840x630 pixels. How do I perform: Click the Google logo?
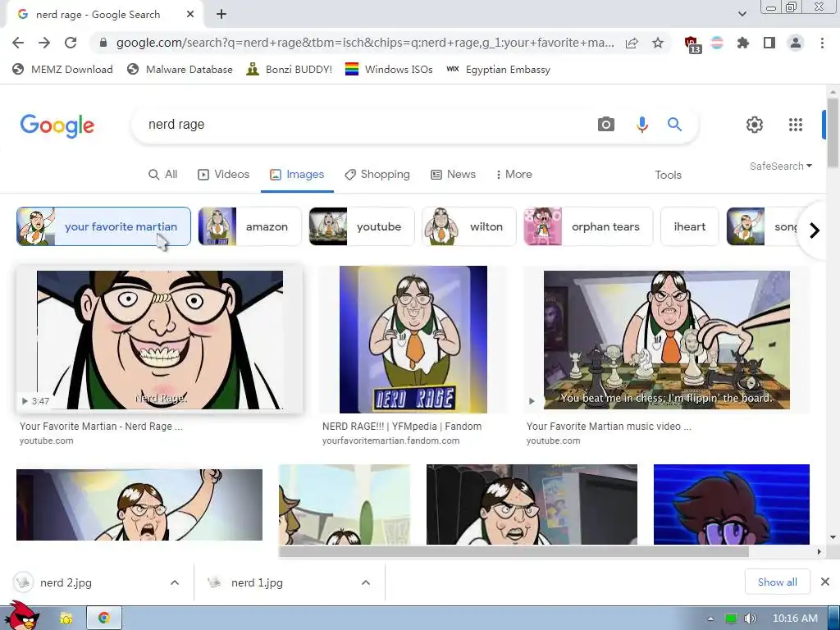pyautogui.click(x=57, y=126)
